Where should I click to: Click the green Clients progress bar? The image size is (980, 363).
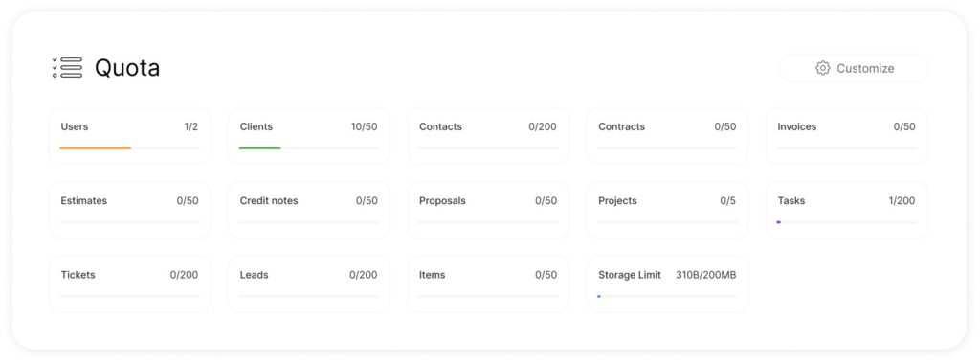click(x=259, y=148)
